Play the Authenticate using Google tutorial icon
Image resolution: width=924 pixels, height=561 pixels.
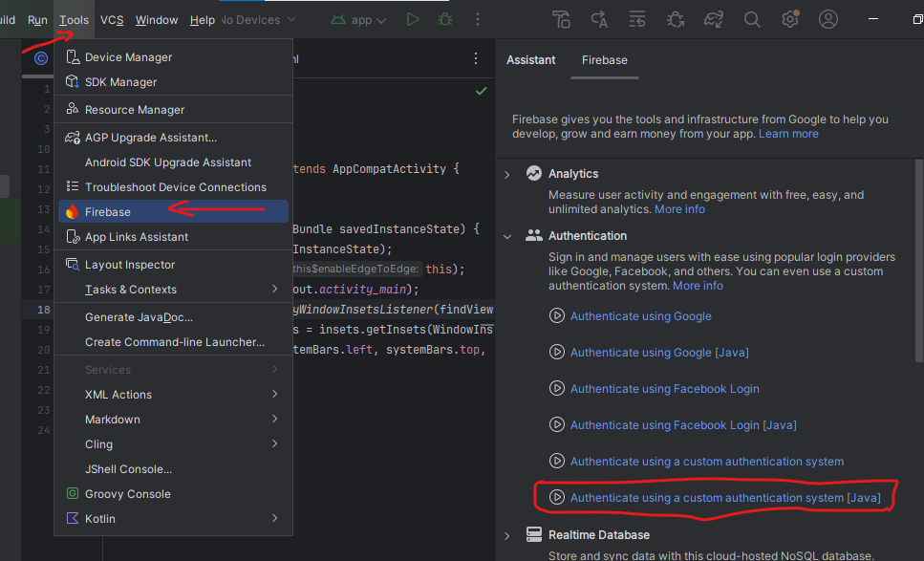click(x=557, y=315)
